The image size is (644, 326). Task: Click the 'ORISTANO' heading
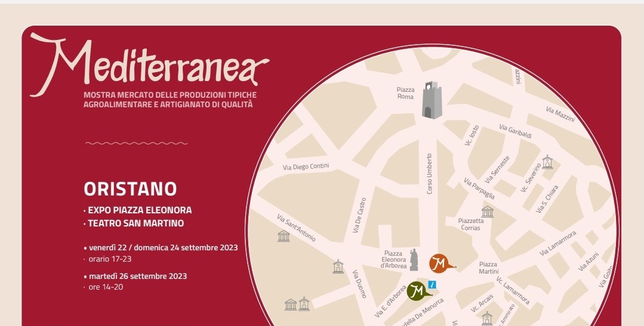(130, 189)
